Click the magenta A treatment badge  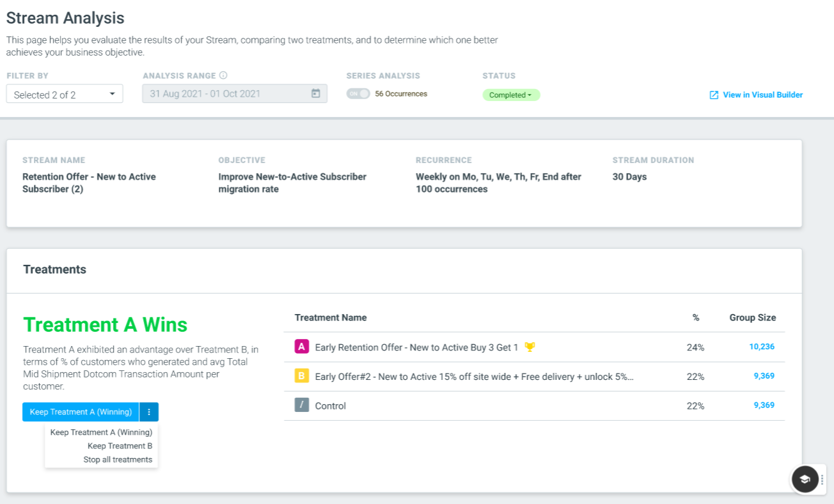[302, 347]
